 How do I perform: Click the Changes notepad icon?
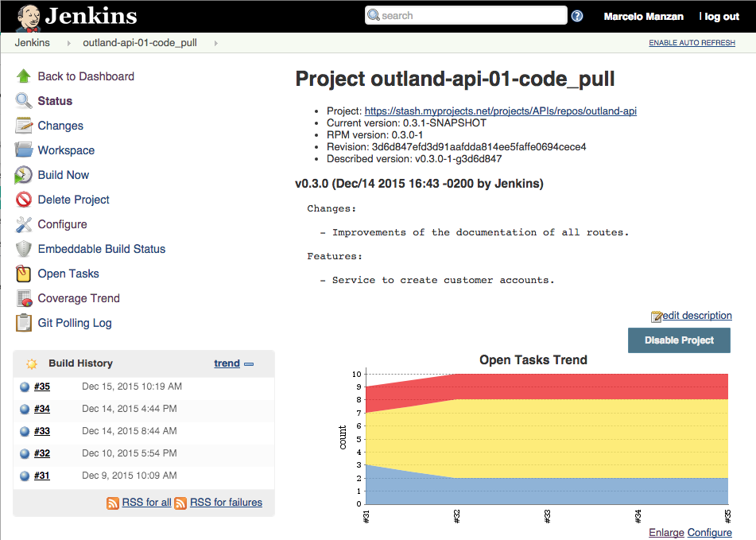pyautogui.click(x=24, y=126)
